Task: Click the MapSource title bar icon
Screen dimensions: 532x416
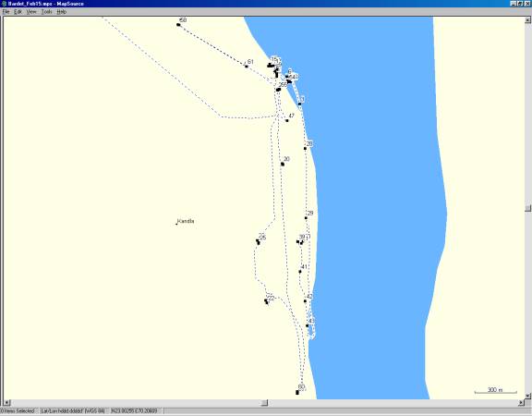Action: click(4, 4)
